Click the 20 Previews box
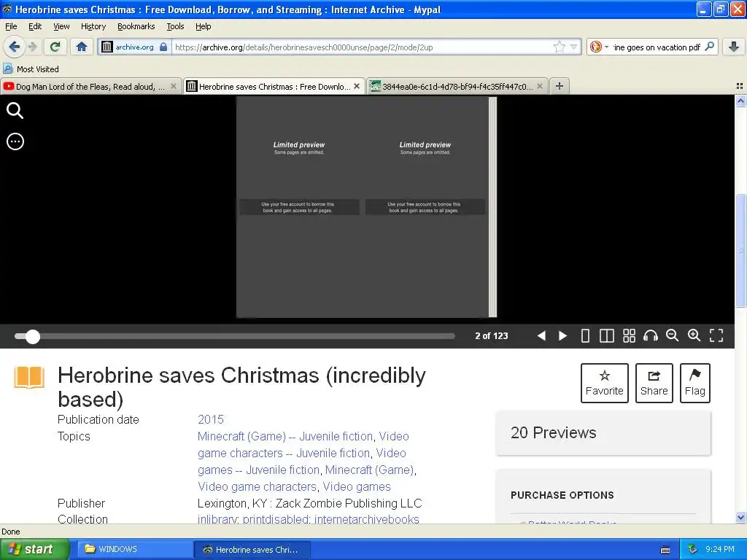The width and height of the screenshot is (747, 560). coord(603,433)
